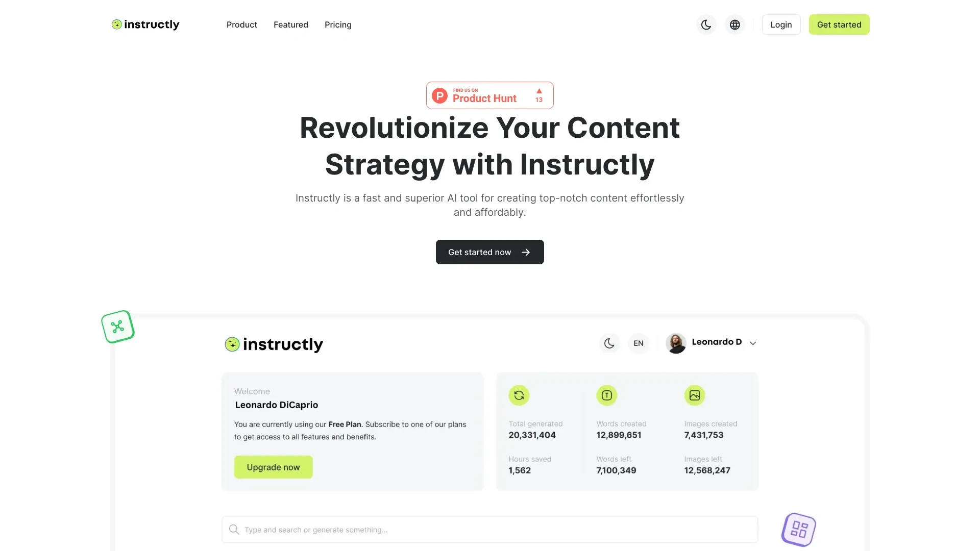Click the search input field
This screenshot has height=551, width=980.
(x=490, y=530)
